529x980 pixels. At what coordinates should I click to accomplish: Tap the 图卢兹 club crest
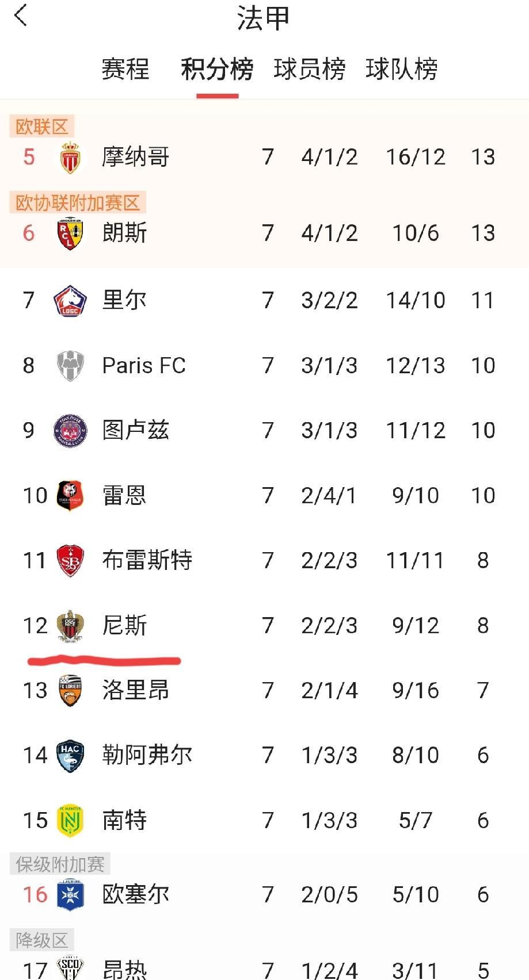[x=70, y=431]
